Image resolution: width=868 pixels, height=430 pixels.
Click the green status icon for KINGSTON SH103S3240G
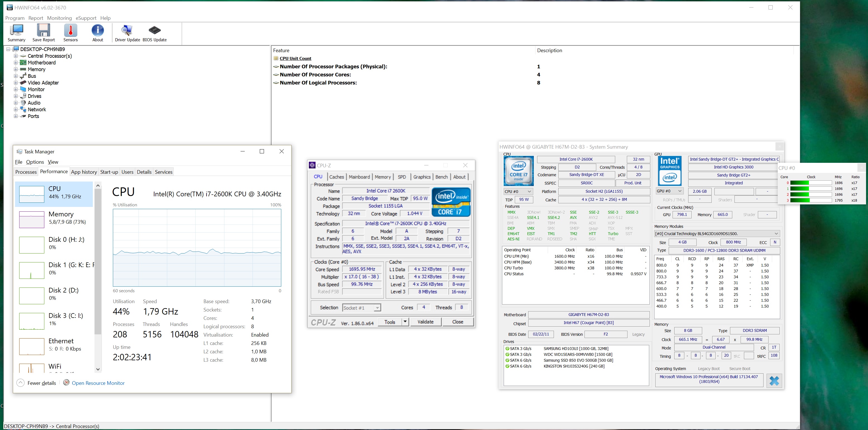(x=507, y=366)
